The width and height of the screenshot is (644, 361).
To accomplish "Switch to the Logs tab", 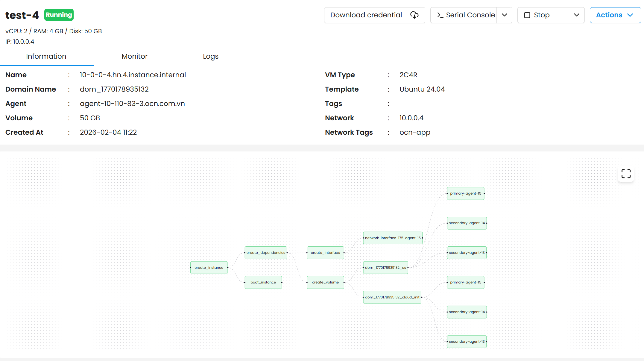I will [x=210, y=56].
